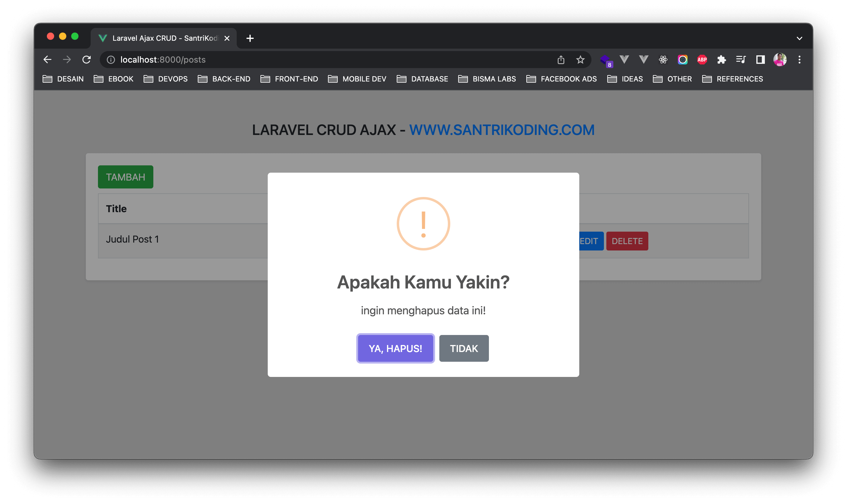
Task: Click the localhost:8000/posts address bar
Action: [306, 60]
